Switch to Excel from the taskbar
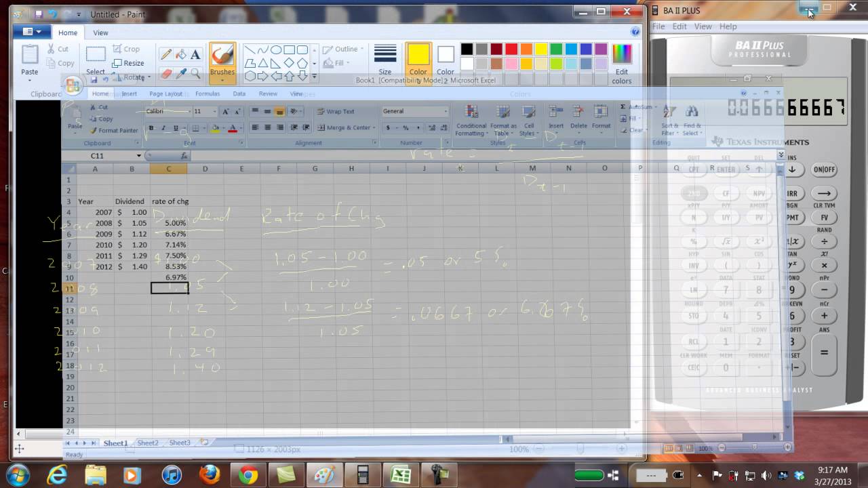This screenshot has height=488, width=868. [401, 475]
